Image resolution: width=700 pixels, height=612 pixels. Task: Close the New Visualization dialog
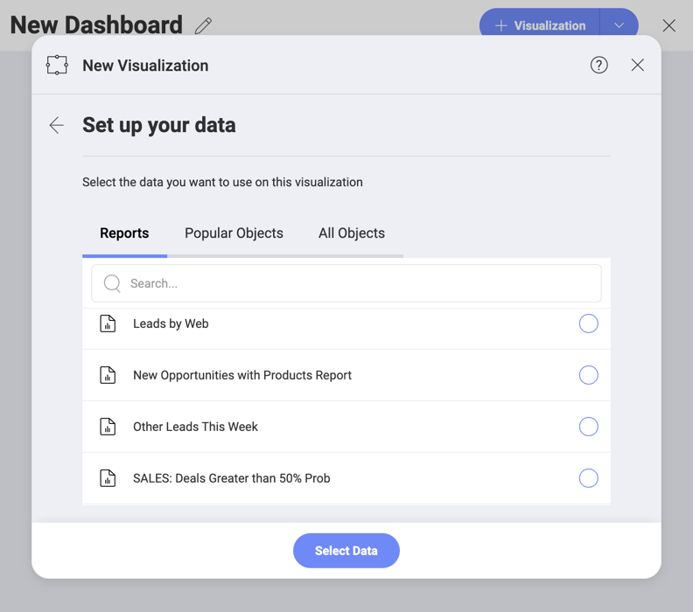638,65
